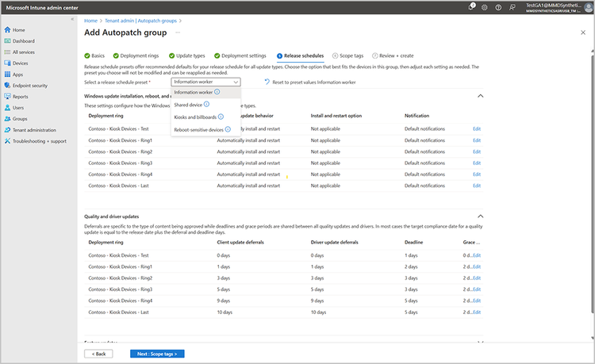Click the Deadline column header
The height and width of the screenshot is (364, 595).
coord(413,243)
